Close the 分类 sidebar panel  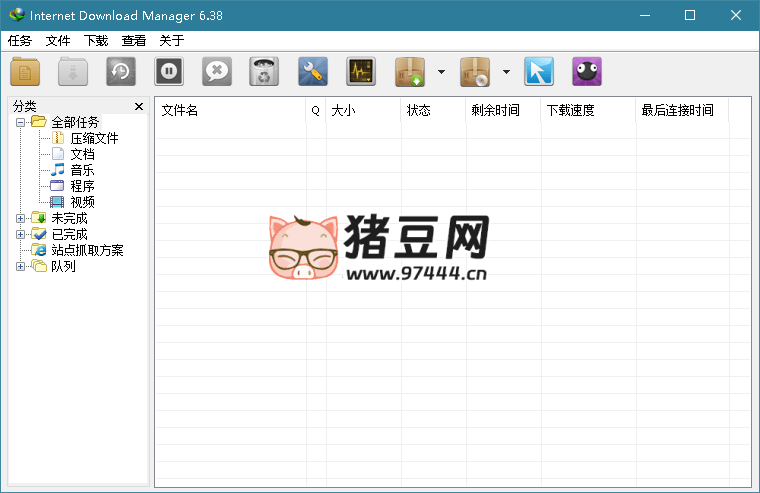(139, 106)
